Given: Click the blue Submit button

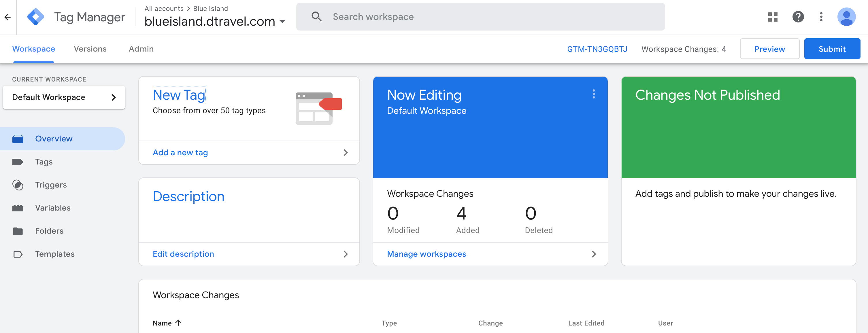Looking at the screenshot, I should click(x=832, y=49).
